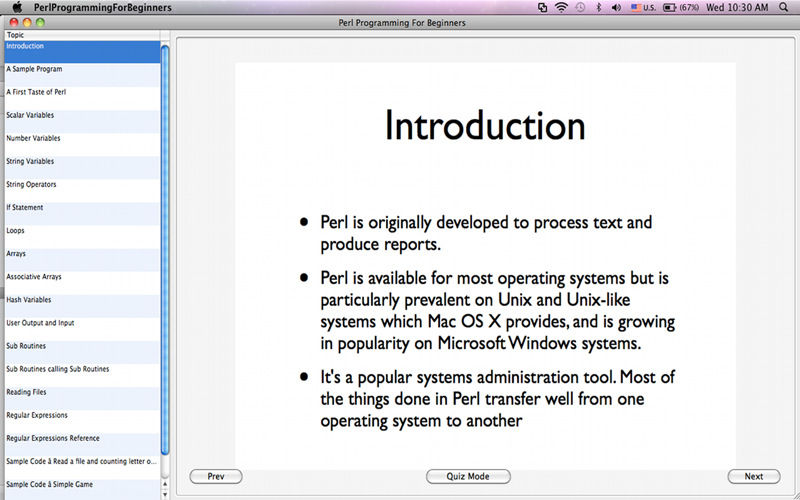Click the Topic column header

tap(82, 35)
